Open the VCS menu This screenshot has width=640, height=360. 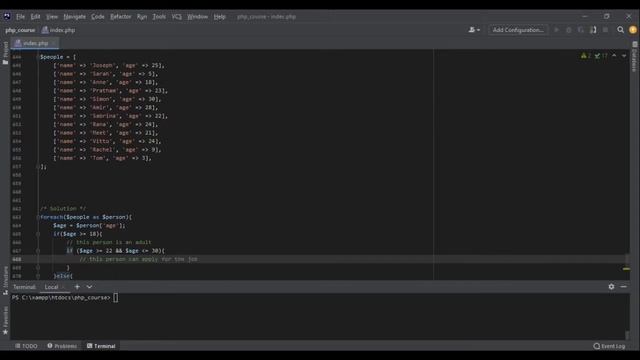[176, 17]
